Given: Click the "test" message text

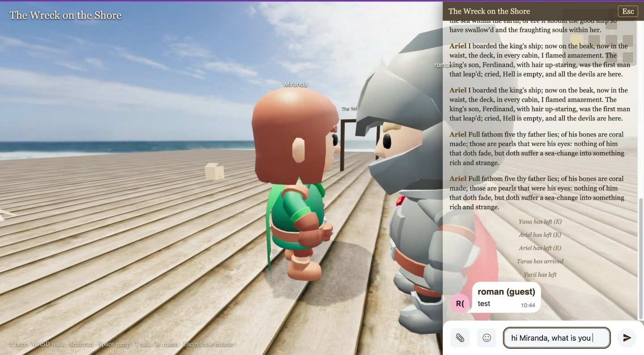Looking at the screenshot, I should point(484,304).
